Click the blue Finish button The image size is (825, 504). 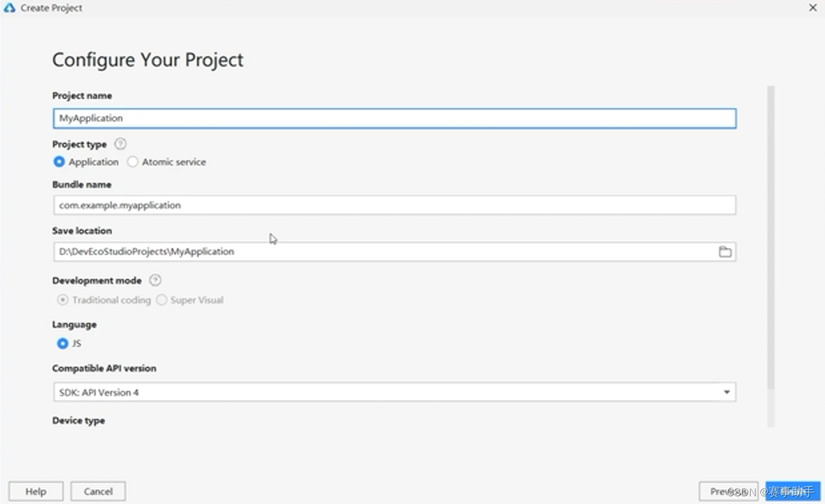[x=793, y=491]
